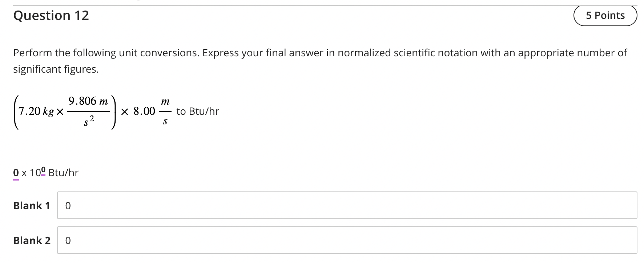Screen dimensions: 644x263
Task: Select the 8.00 m/s term
Action: click(x=153, y=111)
